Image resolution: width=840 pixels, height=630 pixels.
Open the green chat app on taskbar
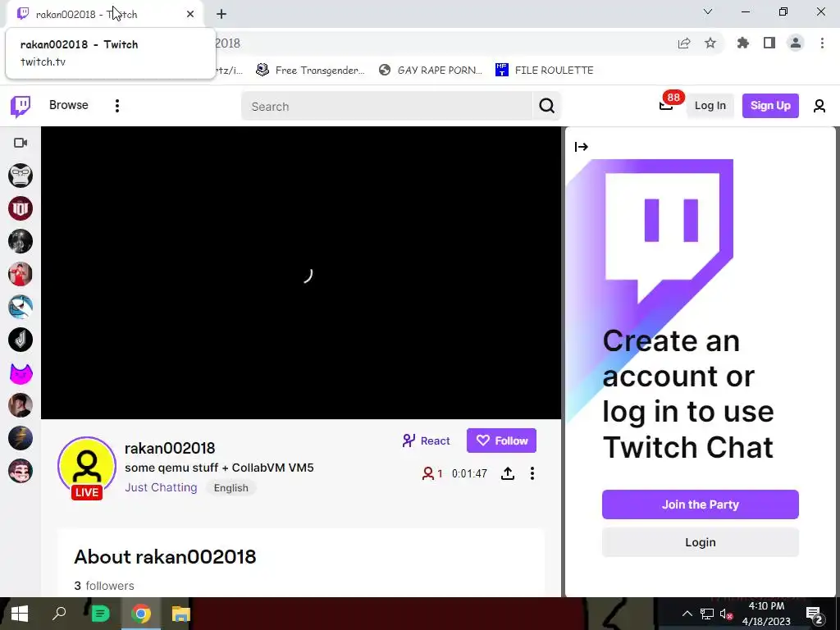tap(100, 614)
